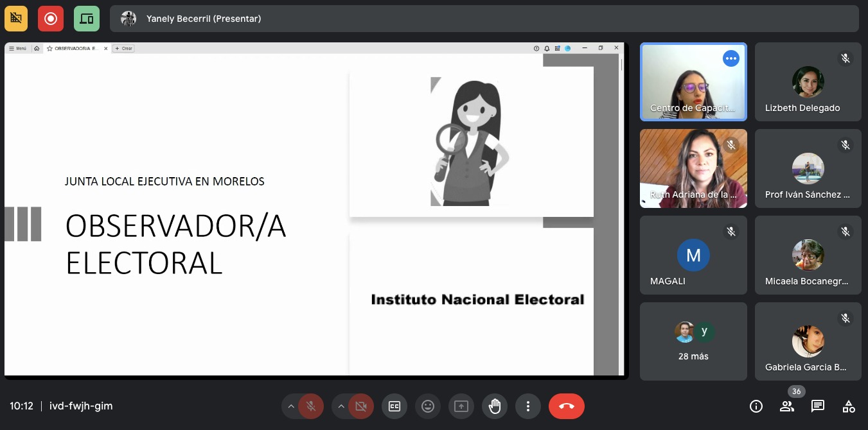Image resolution: width=868 pixels, height=430 pixels.
Task: Click the blue account circle icon in shared window
Action: pos(568,48)
